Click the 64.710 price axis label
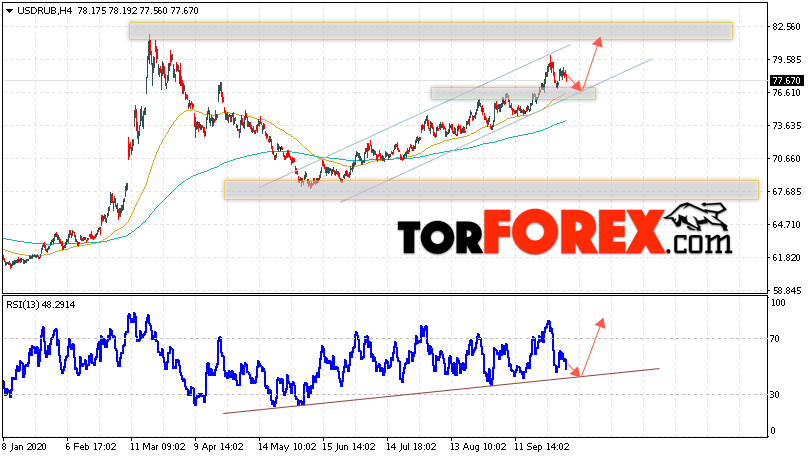 click(x=787, y=225)
